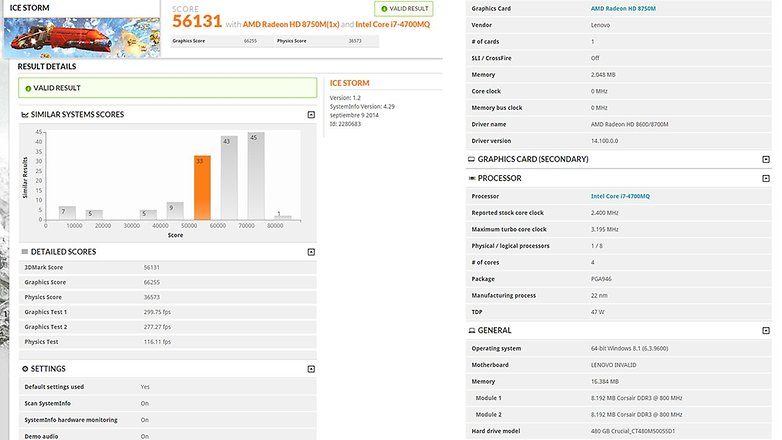Click the TDP value 47 W
This screenshot has height=440, width=782.
tap(597, 312)
